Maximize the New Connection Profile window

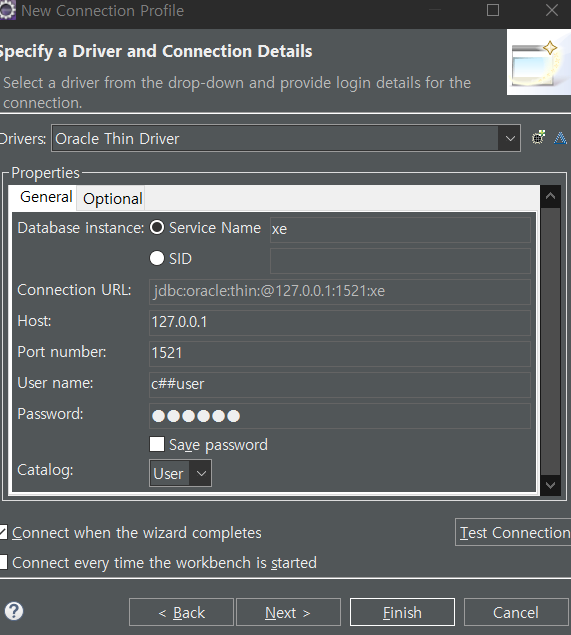pyautogui.click(x=493, y=10)
